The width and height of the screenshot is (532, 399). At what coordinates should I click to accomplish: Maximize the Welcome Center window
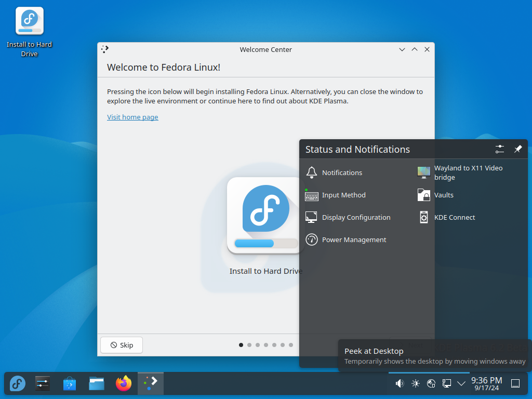pos(415,49)
